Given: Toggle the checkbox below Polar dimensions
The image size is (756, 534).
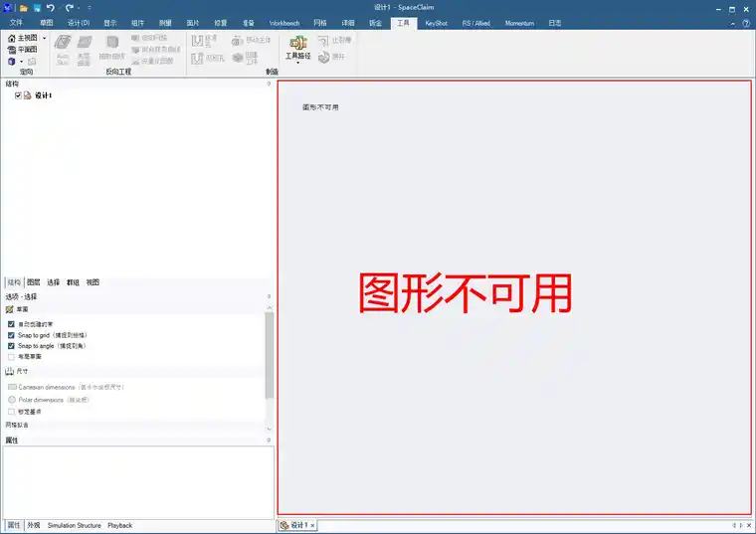Looking at the screenshot, I should [11, 412].
